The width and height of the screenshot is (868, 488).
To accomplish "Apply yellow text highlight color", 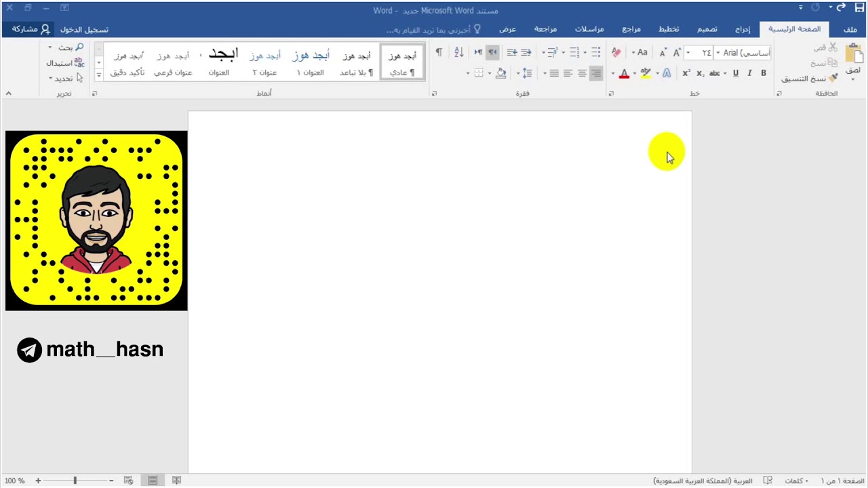I will point(646,73).
